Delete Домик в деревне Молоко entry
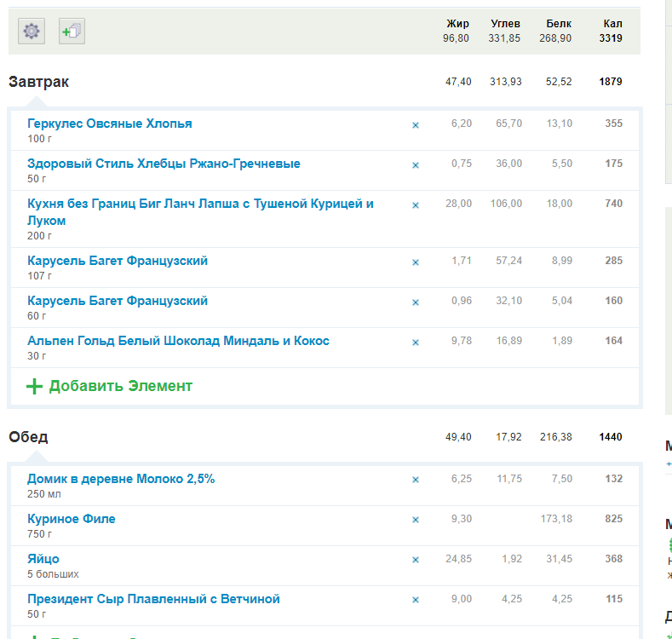The height and width of the screenshot is (639, 672). pyautogui.click(x=416, y=481)
